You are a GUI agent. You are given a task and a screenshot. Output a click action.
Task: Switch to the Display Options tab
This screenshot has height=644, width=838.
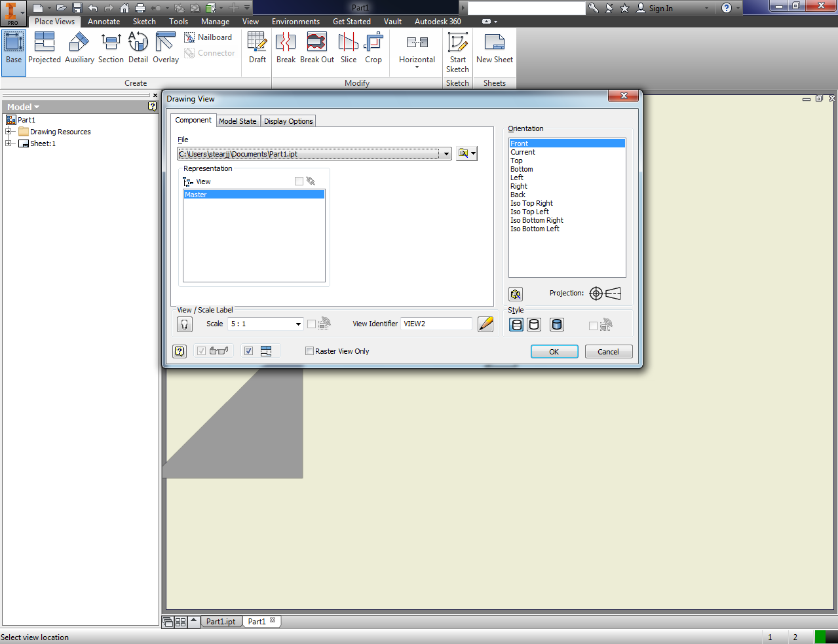click(x=288, y=121)
